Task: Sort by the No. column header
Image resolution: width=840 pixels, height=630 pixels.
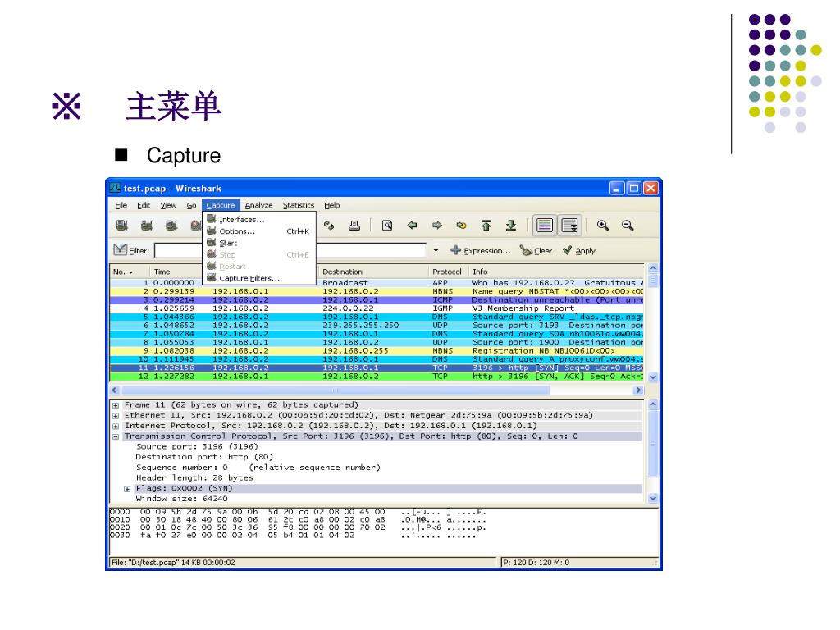Action: click(x=129, y=272)
